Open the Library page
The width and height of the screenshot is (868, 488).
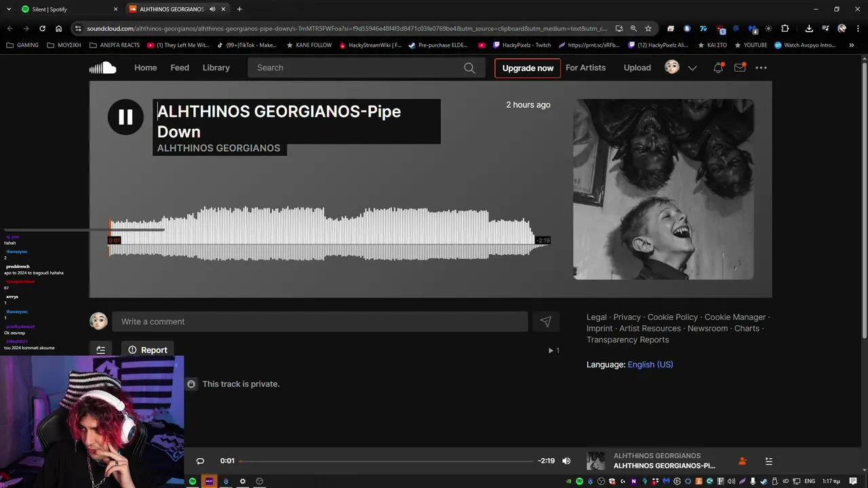[x=216, y=68]
